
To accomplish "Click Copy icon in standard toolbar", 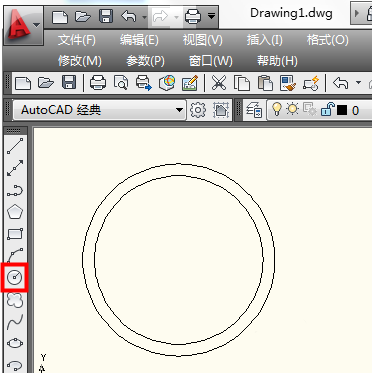I will [242, 83].
